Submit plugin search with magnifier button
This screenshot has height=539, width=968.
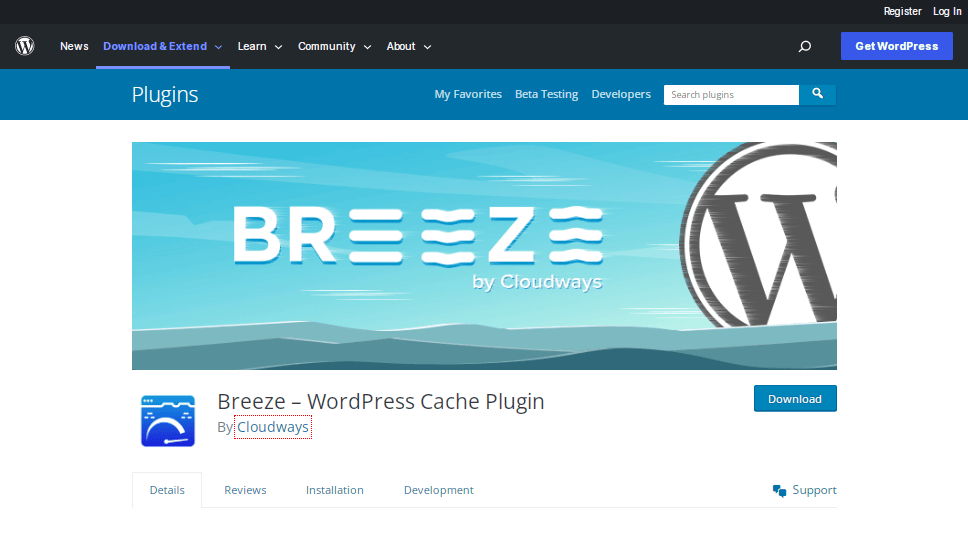[817, 94]
